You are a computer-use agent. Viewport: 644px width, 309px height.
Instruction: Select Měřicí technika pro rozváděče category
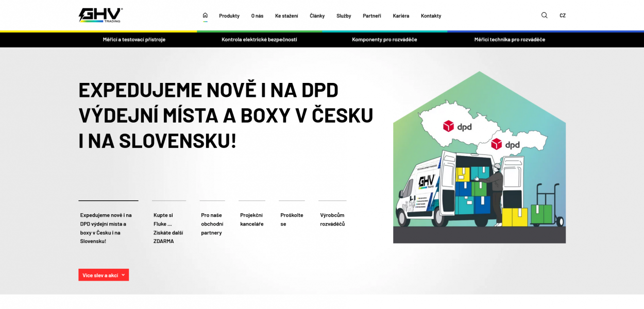[510, 40]
